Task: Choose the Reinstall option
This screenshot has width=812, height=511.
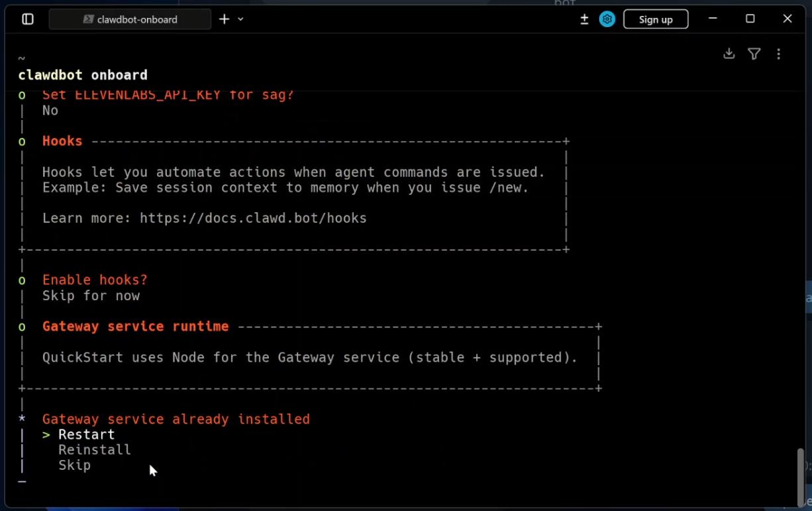Action: [x=94, y=450]
